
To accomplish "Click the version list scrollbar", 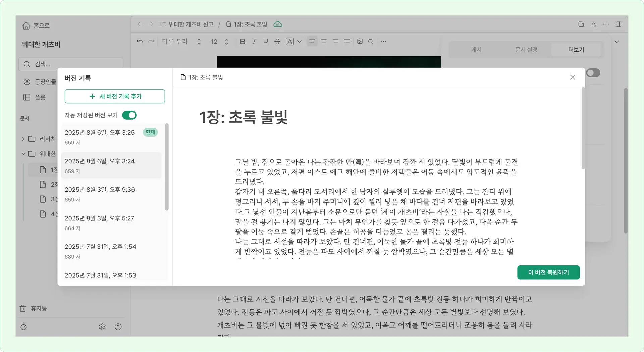I will click(x=167, y=168).
